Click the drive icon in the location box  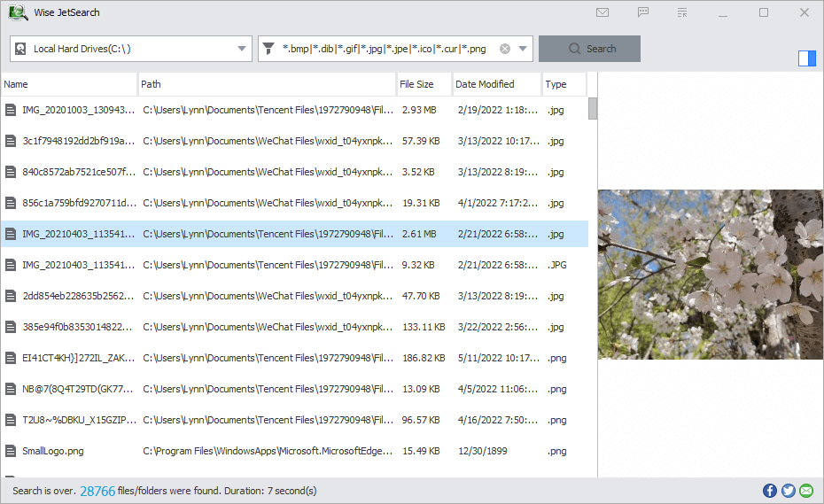[x=20, y=49]
